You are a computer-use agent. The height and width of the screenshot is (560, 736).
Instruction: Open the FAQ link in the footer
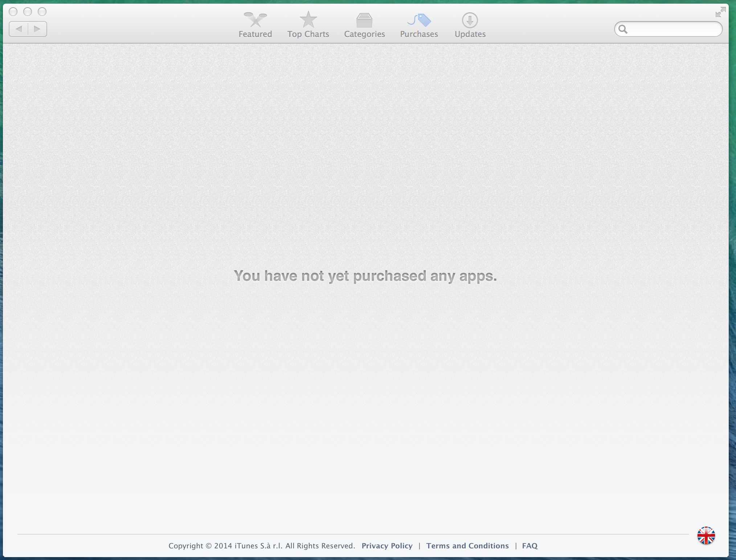tap(529, 546)
